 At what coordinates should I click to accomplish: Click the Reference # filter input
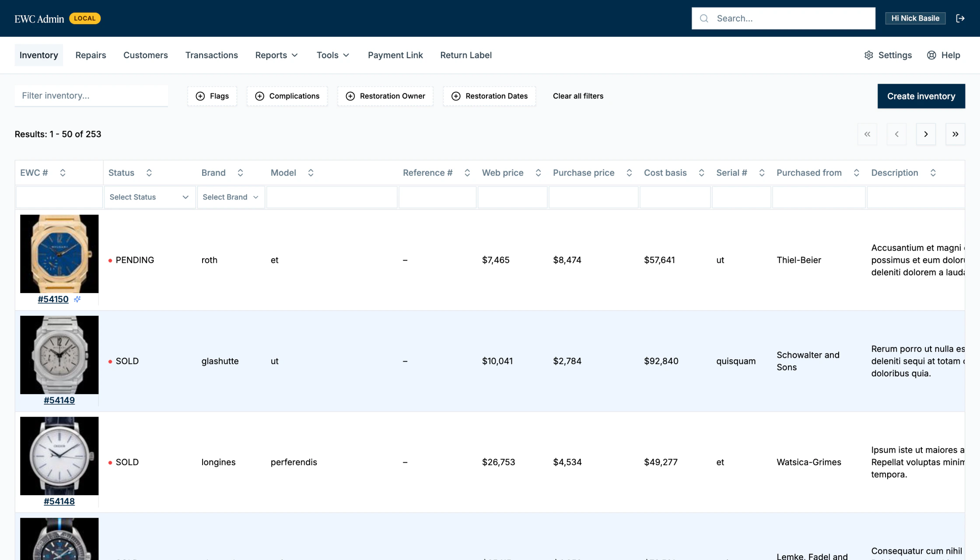[437, 197]
